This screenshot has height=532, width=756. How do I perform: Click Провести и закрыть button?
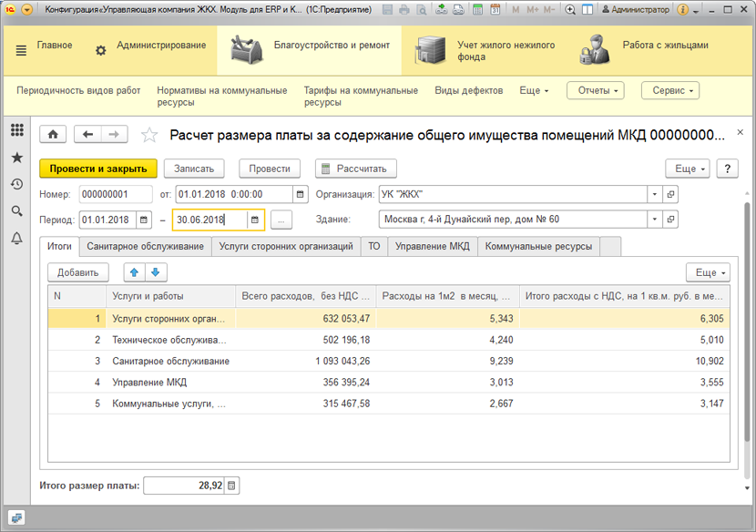pyautogui.click(x=98, y=169)
